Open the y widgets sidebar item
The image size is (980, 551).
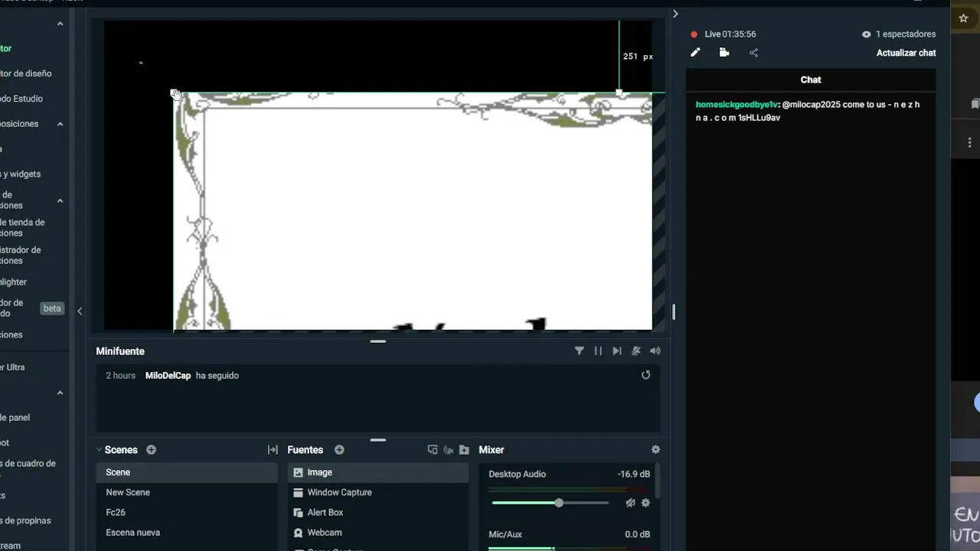click(x=21, y=174)
